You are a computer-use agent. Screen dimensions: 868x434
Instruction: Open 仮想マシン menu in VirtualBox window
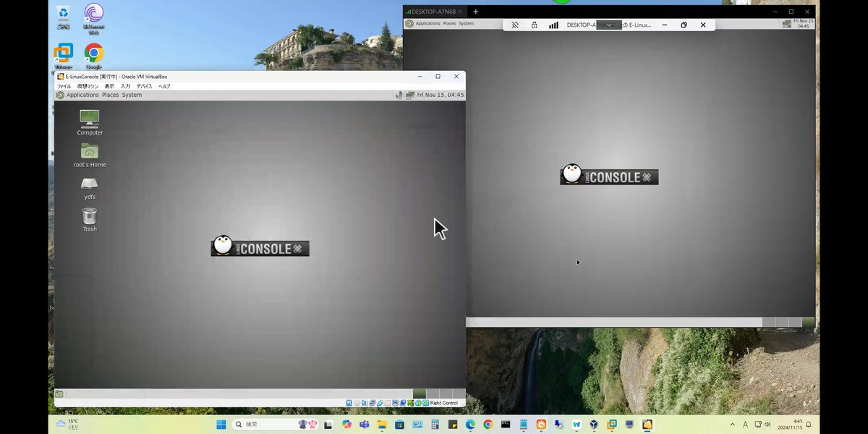(88, 86)
